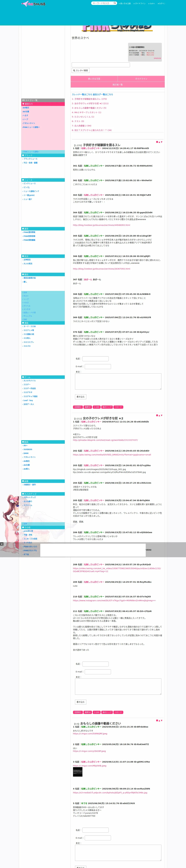This screenshot has width=186, height=868.
Task: Focus the 本文 text area under thread [2:211]
Action: (x=118, y=687)
